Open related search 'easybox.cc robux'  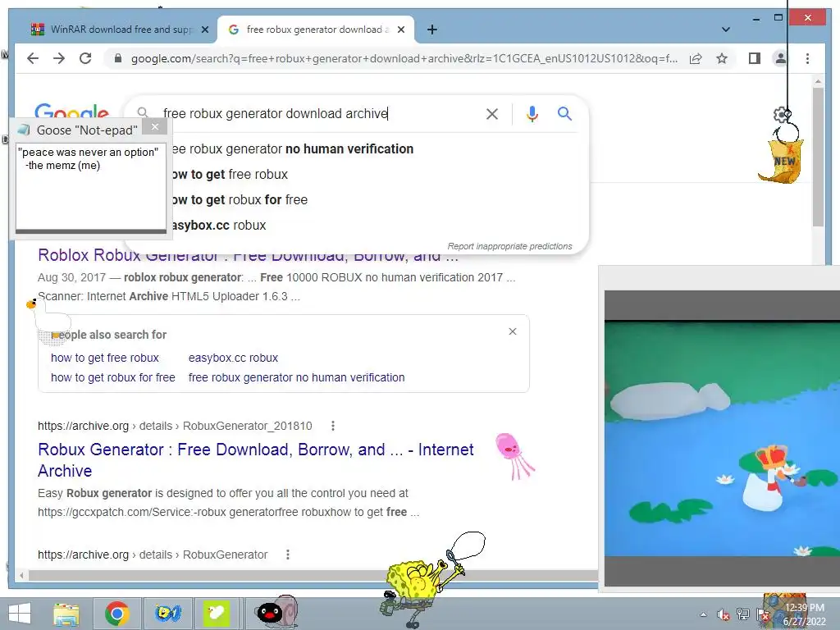click(x=233, y=358)
